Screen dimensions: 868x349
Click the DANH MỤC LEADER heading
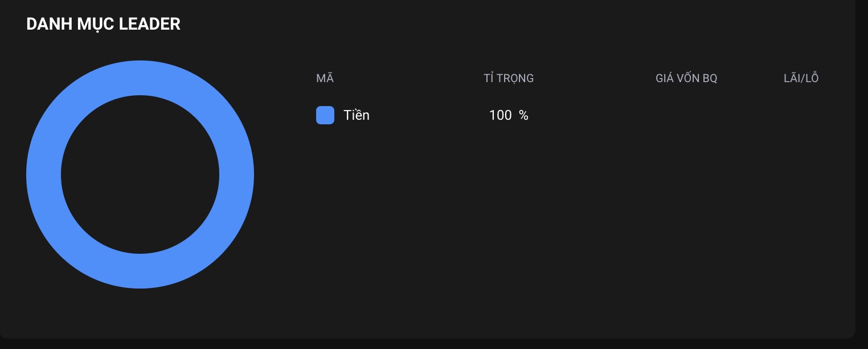(x=103, y=24)
